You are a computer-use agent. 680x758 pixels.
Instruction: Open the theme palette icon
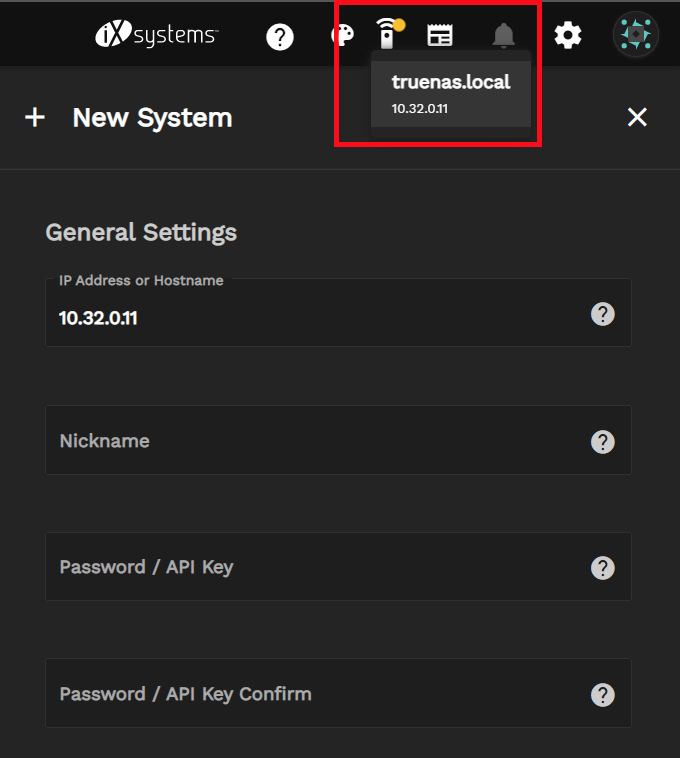342,36
